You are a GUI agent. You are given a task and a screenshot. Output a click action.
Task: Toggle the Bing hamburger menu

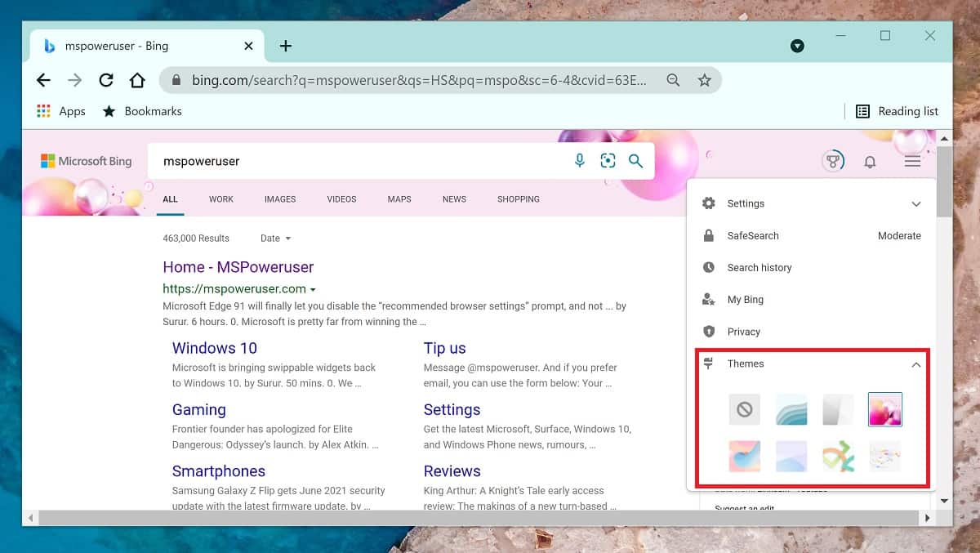912,162
